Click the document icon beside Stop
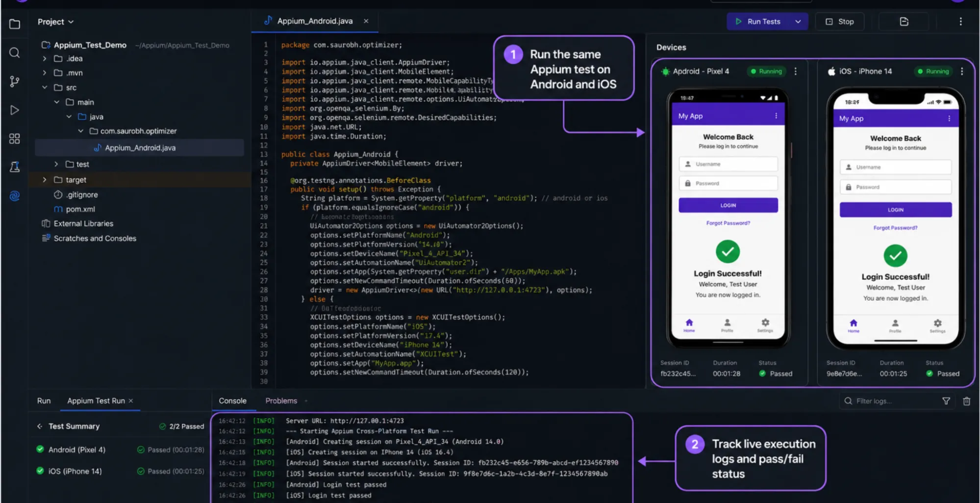Screen dimensions: 980x503 pyautogui.click(x=904, y=22)
